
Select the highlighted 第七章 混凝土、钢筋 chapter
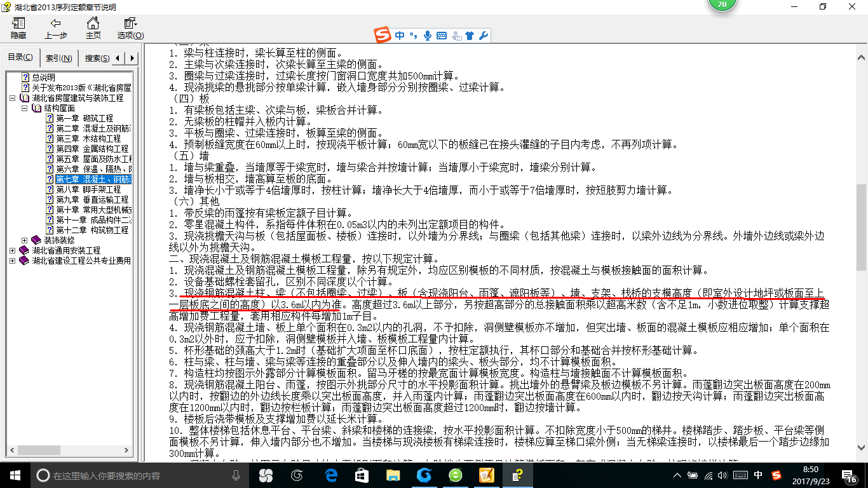point(93,179)
